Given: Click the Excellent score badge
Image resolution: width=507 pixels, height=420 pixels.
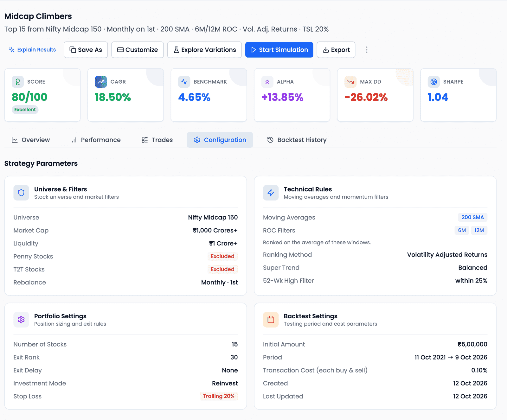Looking at the screenshot, I should point(25,110).
